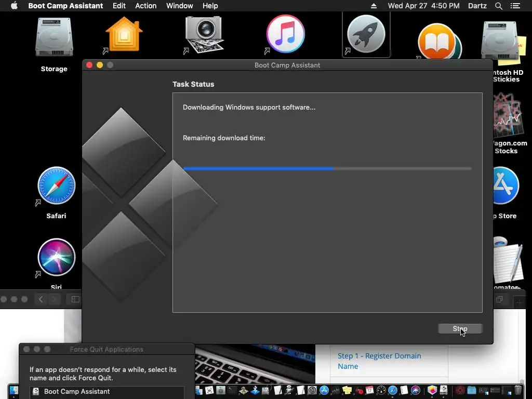The image size is (532, 399).
Task: Select the Launchpad rocket desktop shortcut
Action: pyautogui.click(x=366, y=34)
